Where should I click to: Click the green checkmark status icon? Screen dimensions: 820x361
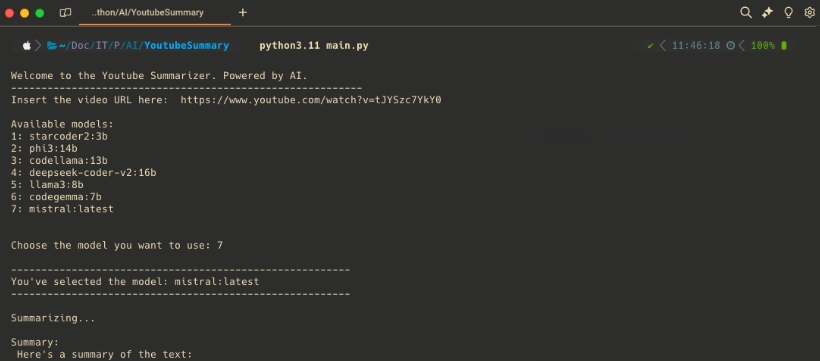[650, 46]
